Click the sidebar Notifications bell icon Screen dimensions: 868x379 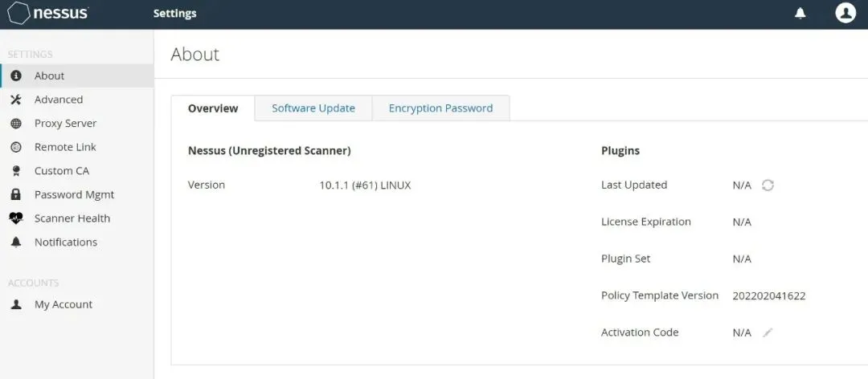pyautogui.click(x=16, y=242)
